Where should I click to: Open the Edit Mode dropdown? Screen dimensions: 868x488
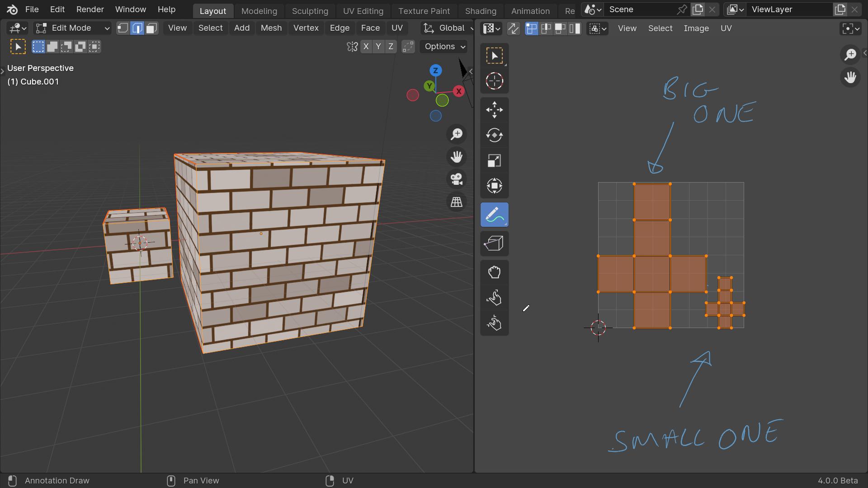pyautogui.click(x=72, y=28)
